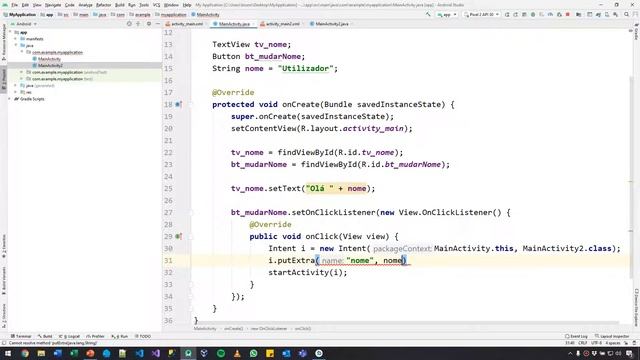Click the Windows Start button
The height and width of the screenshot is (360, 640).
click(x=8, y=353)
